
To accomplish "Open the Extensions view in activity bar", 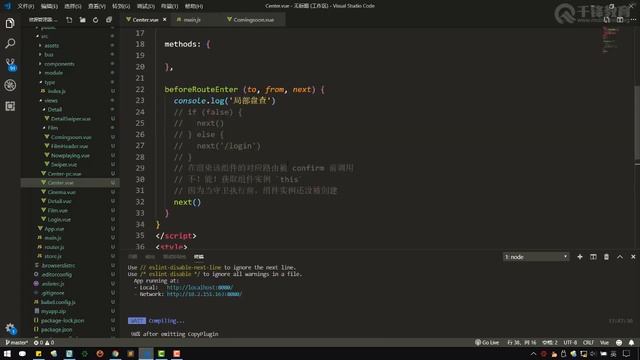I will pos(10,106).
